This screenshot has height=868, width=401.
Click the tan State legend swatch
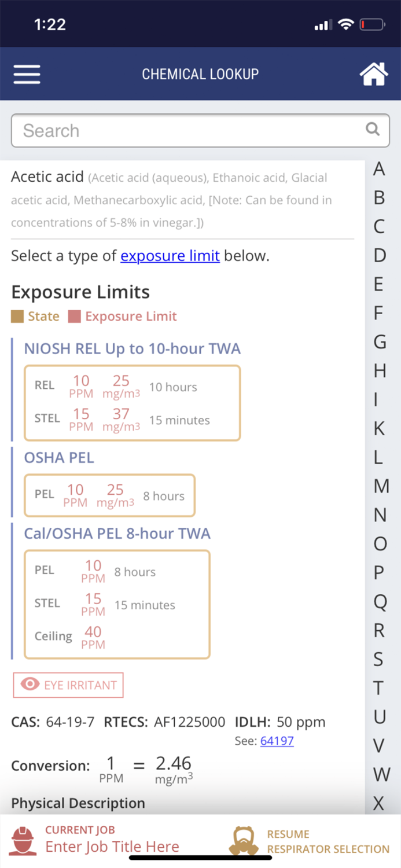[17, 317]
